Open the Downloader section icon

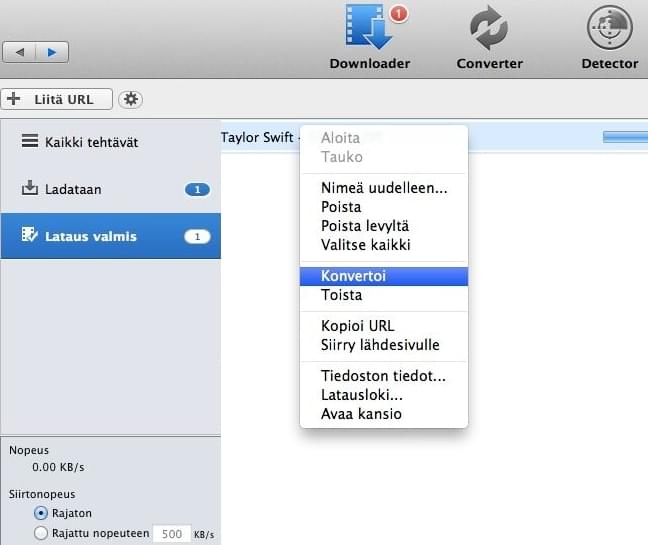[369, 27]
